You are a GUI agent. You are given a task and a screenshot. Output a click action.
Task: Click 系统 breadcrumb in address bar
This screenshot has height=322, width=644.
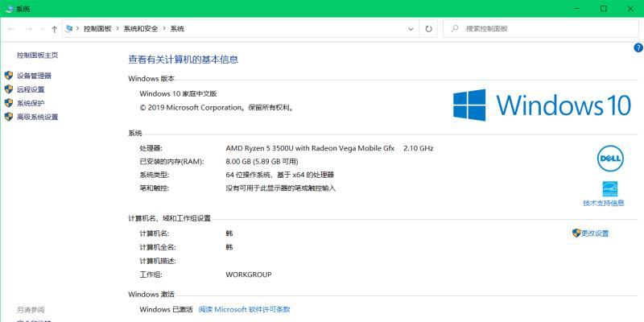[177, 29]
